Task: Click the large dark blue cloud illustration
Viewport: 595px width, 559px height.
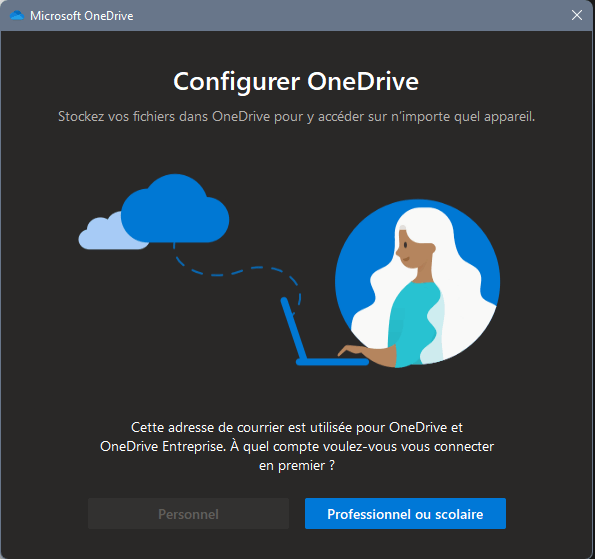Action: pos(175,209)
